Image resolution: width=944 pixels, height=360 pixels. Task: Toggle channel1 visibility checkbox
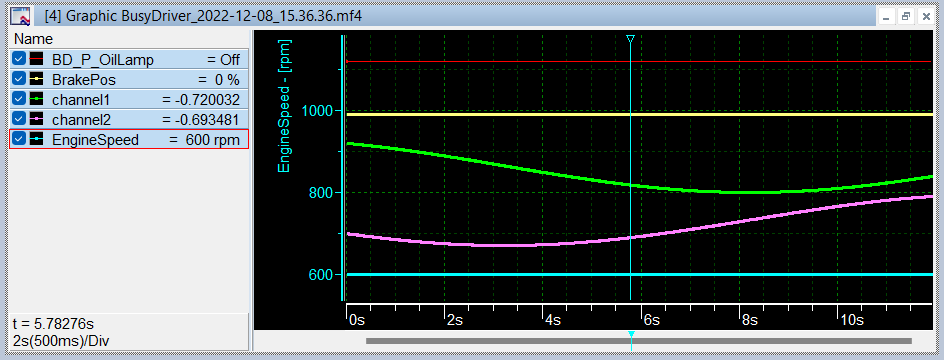[19, 99]
